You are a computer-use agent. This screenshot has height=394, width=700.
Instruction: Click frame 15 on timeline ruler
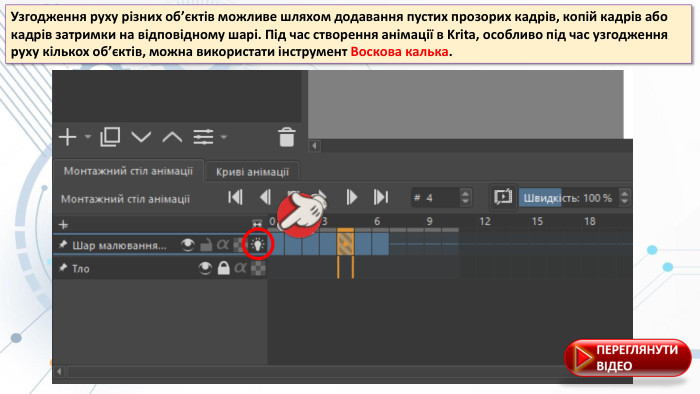click(x=537, y=221)
